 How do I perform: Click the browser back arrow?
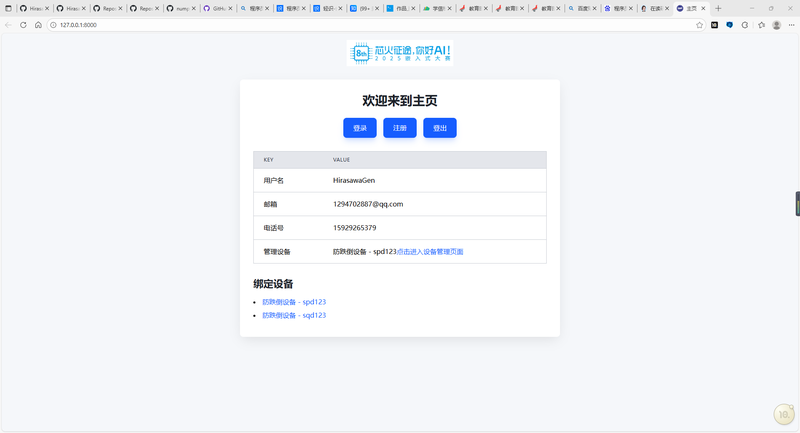(8, 25)
